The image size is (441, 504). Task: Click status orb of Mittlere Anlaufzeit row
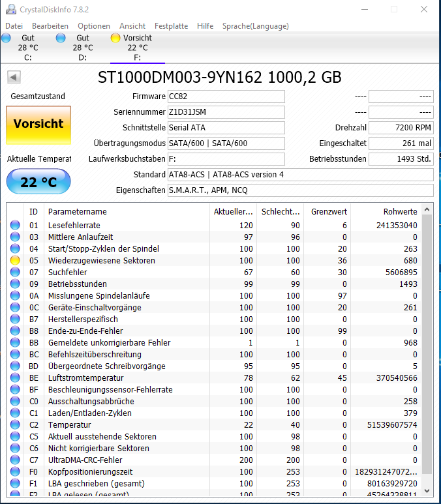(15, 237)
